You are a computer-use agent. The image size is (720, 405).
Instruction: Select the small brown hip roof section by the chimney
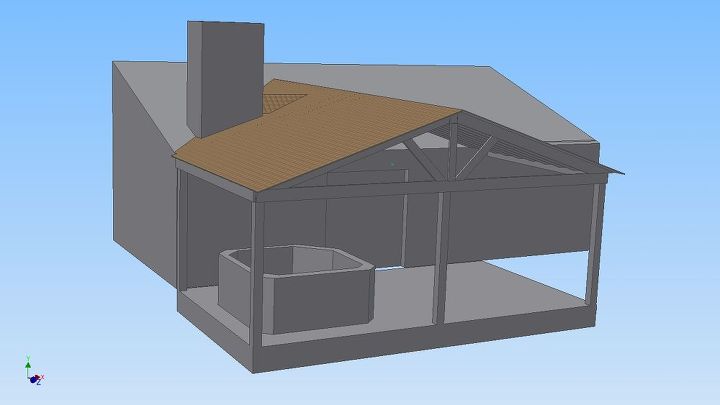click(x=283, y=98)
